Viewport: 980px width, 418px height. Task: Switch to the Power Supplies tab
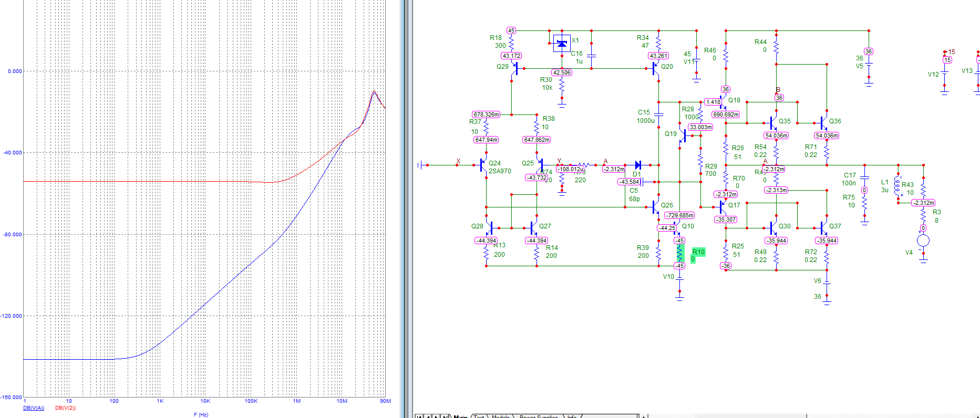pos(538,416)
